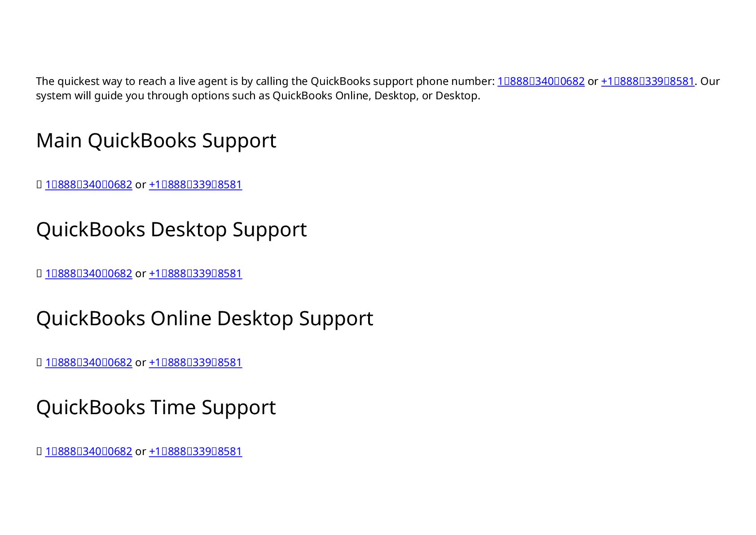Viewport: 756px width, 535px height.
Task: Open 1-888-340-0682 link under Main QuickBooks Support
Action: (89, 185)
